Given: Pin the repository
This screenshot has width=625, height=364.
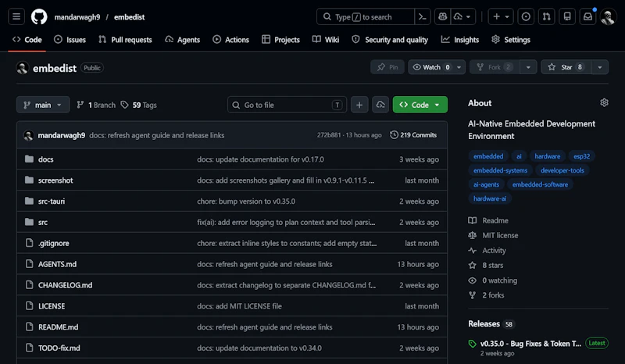Looking at the screenshot, I should click(x=387, y=67).
